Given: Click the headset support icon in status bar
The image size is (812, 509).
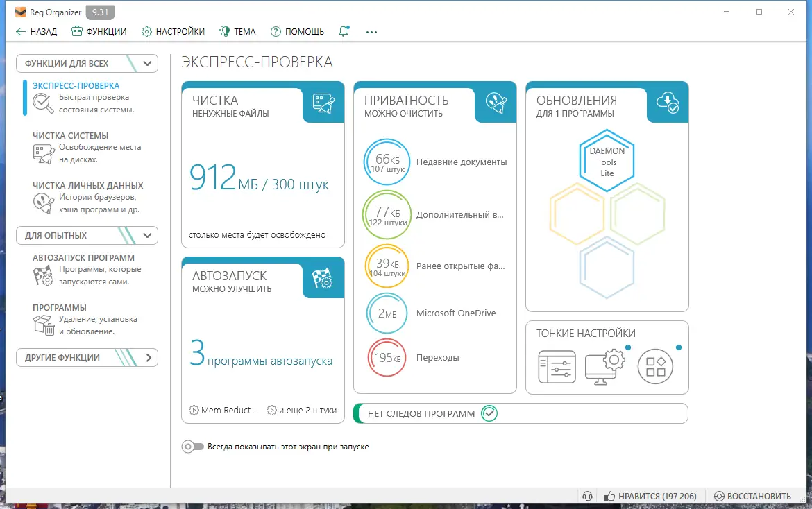Looking at the screenshot, I should coord(589,496).
